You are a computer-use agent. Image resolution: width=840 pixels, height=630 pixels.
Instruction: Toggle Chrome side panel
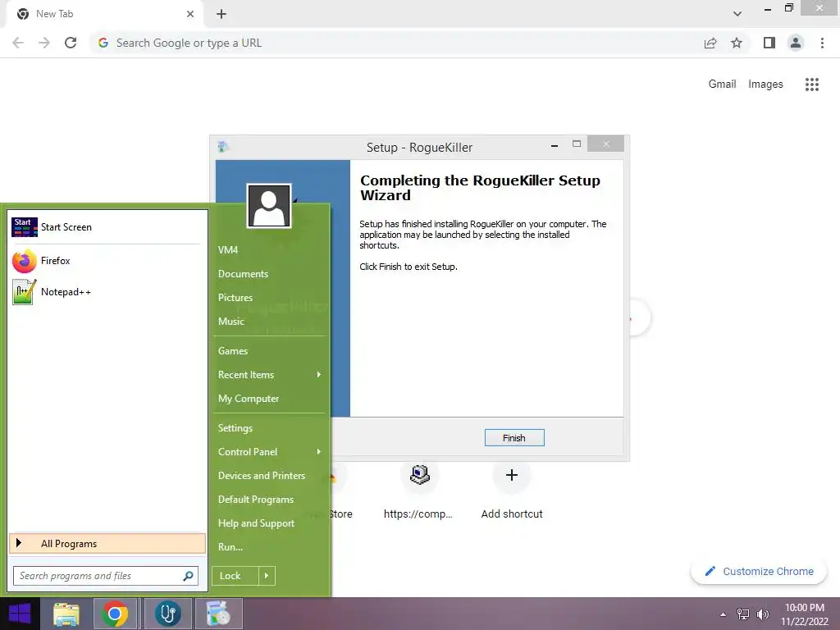[x=769, y=43]
